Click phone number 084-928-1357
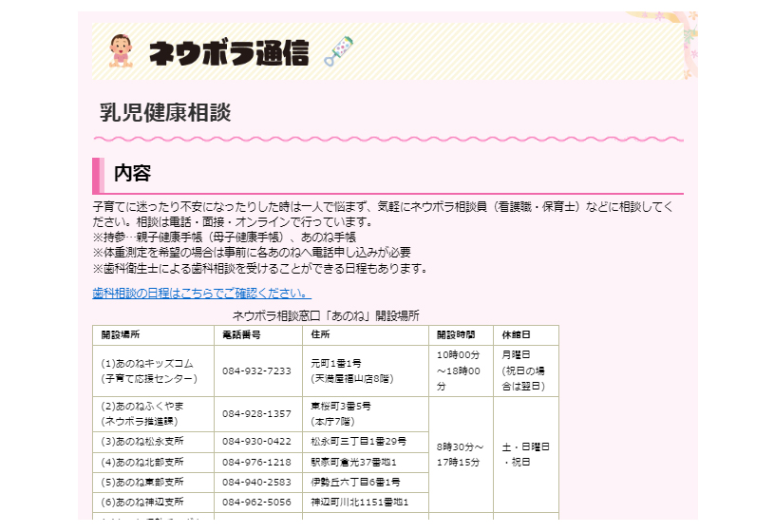Screen dimensions: 774x532 click(x=256, y=414)
